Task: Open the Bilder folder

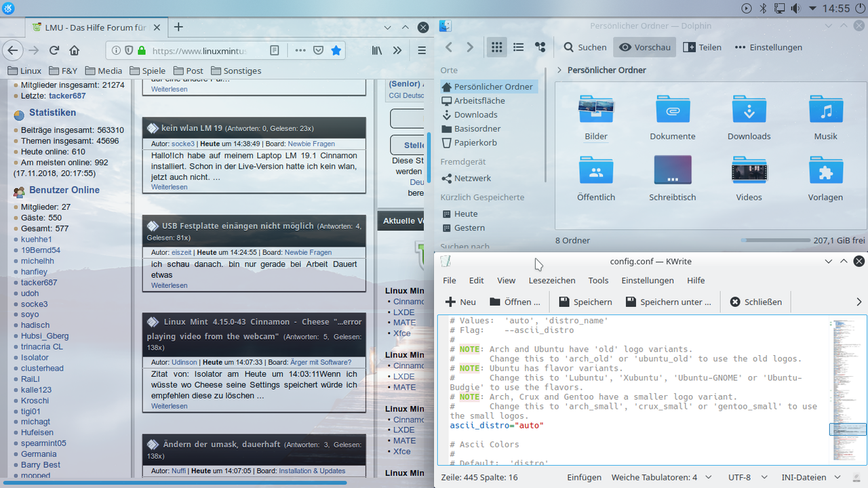Action: (x=596, y=118)
